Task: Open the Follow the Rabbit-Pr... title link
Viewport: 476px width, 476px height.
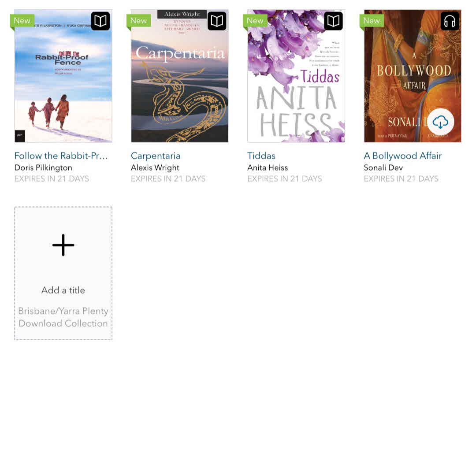Action: coord(61,156)
